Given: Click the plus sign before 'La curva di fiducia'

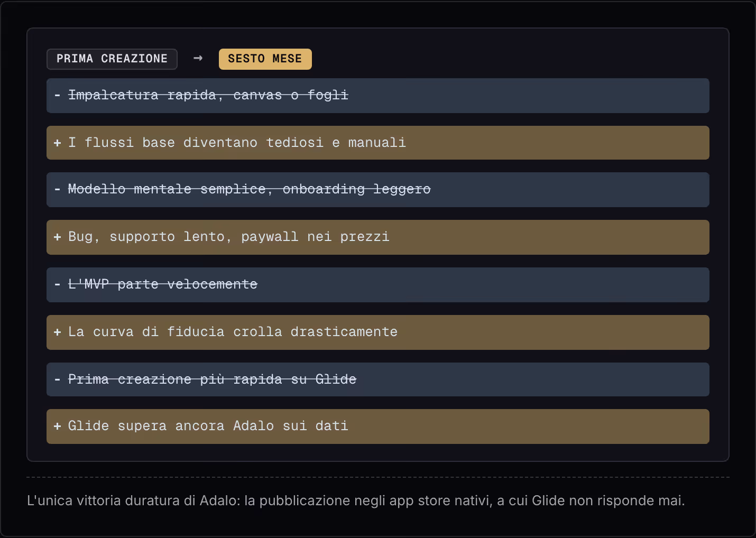Looking at the screenshot, I should click(x=57, y=332).
